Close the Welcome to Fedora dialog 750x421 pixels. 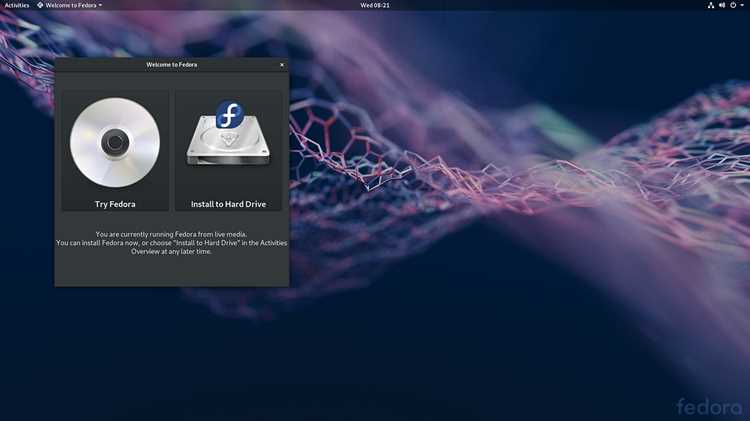click(x=282, y=65)
